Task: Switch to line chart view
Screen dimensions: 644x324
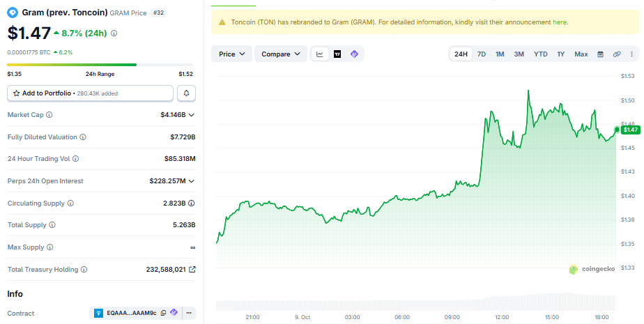Action: pos(319,54)
